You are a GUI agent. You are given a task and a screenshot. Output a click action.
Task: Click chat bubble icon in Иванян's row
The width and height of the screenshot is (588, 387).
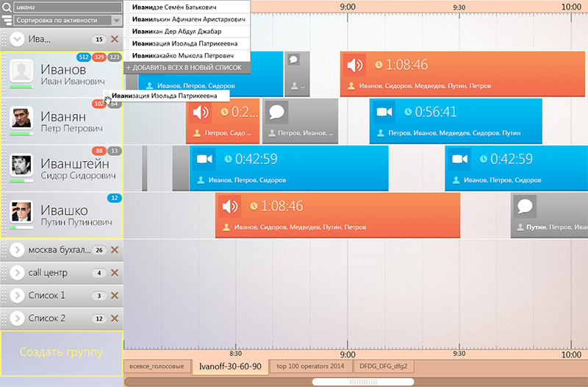pyautogui.click(x=277, y=113)
